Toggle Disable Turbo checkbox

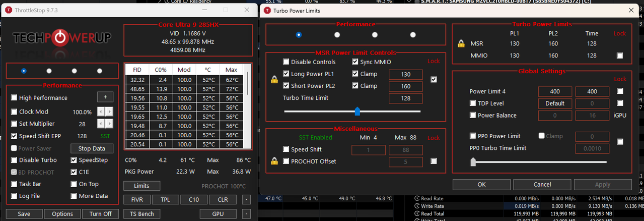click(14, 160)
